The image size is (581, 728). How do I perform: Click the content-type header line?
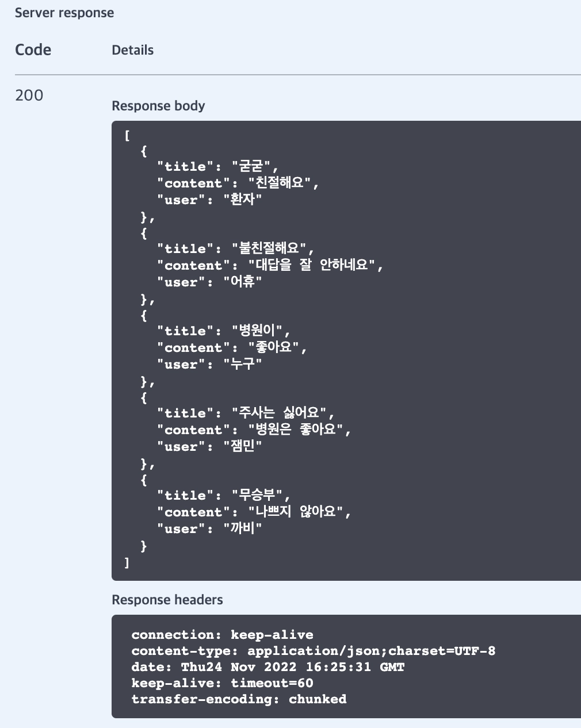313,651
